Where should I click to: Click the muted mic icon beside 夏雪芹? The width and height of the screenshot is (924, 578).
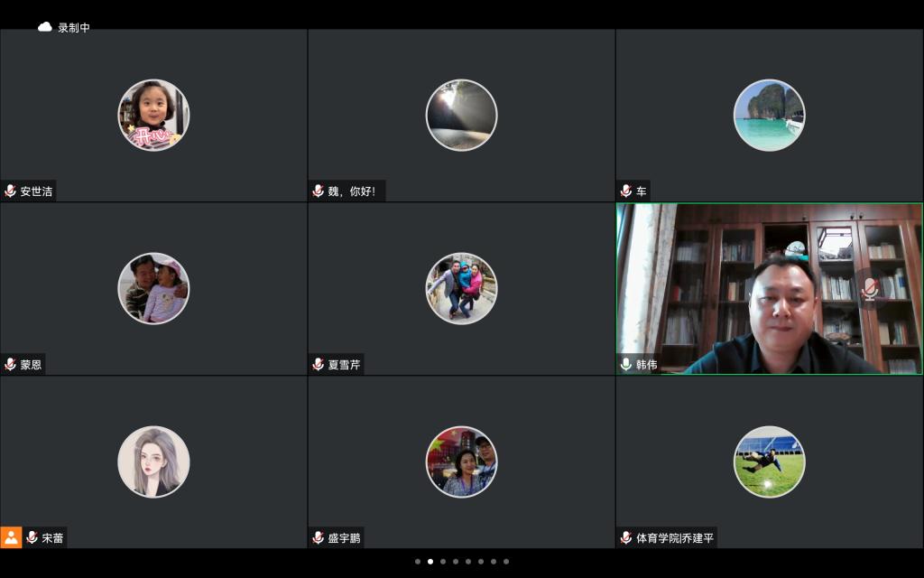tap(319, 365)
